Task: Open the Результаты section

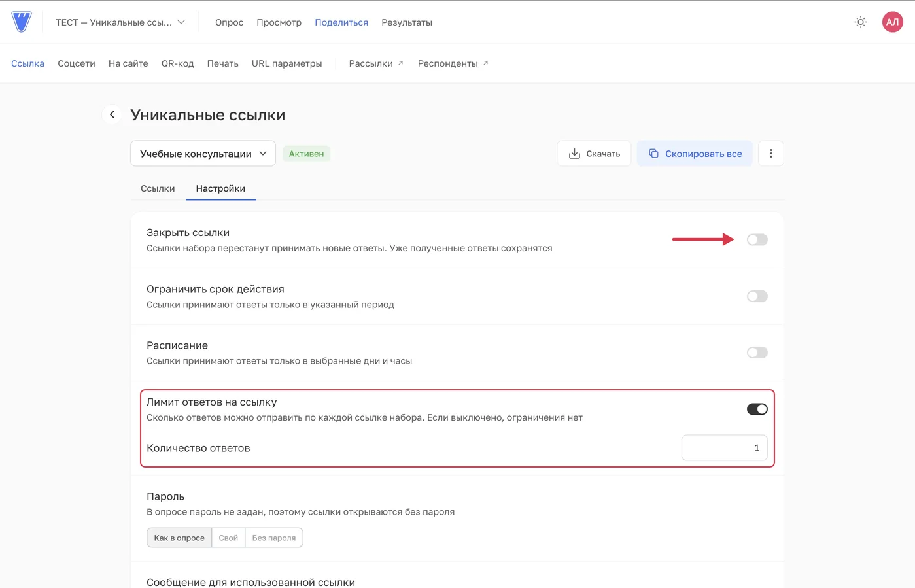Action: [407, 22]
